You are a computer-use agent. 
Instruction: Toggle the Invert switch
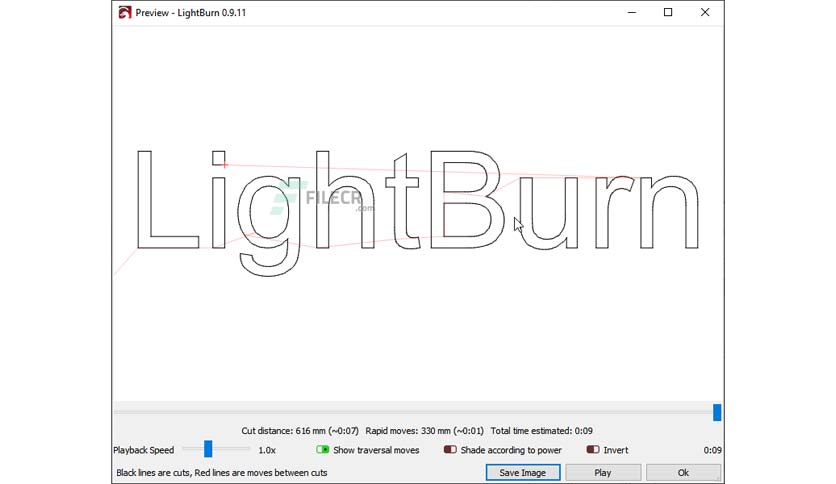593,450
